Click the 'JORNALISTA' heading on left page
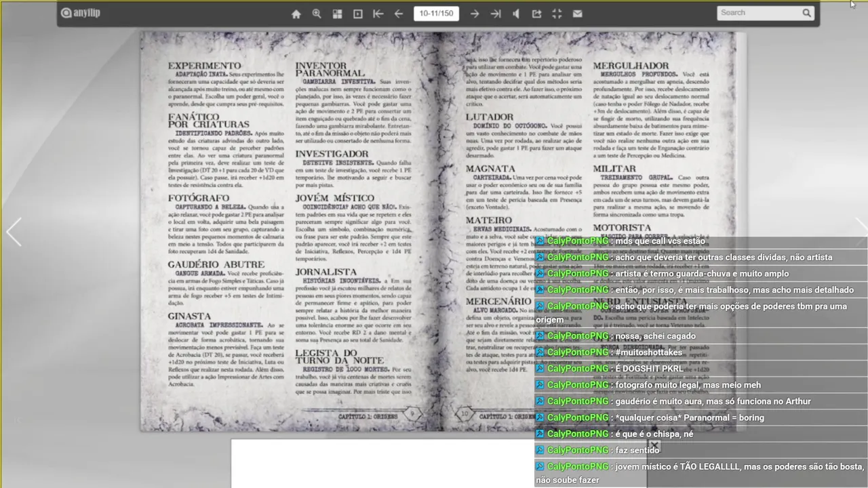This screenshot has height=488, width=868. (326, 272)
